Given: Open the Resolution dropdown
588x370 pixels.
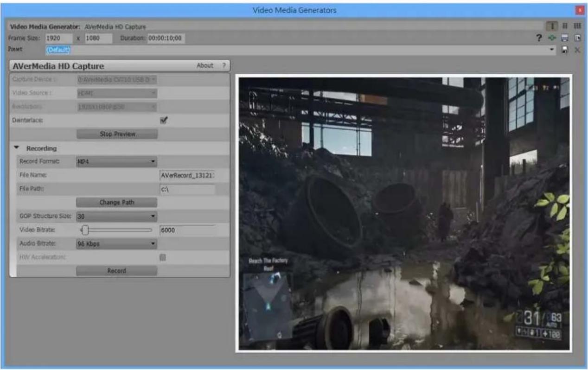Looking at the screenshot, I should 116,107.
